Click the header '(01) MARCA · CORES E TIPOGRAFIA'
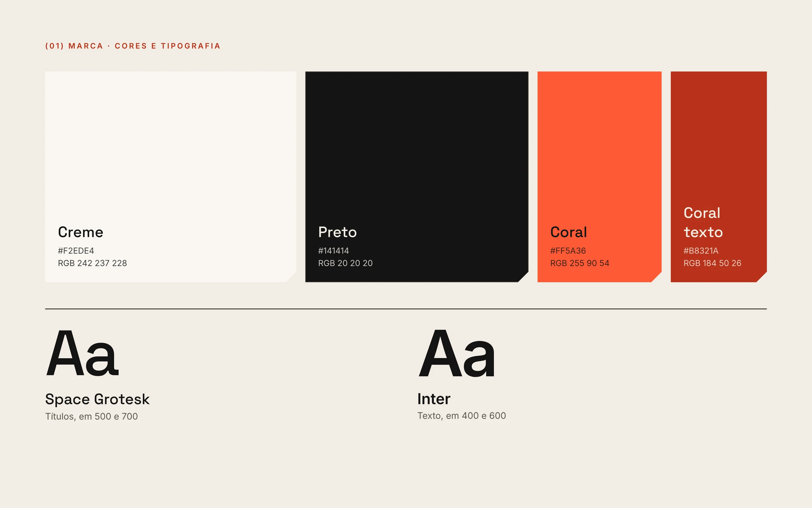The width and height of the screenshot is (812, 508). pyautogui.click(x=133, y=46)
